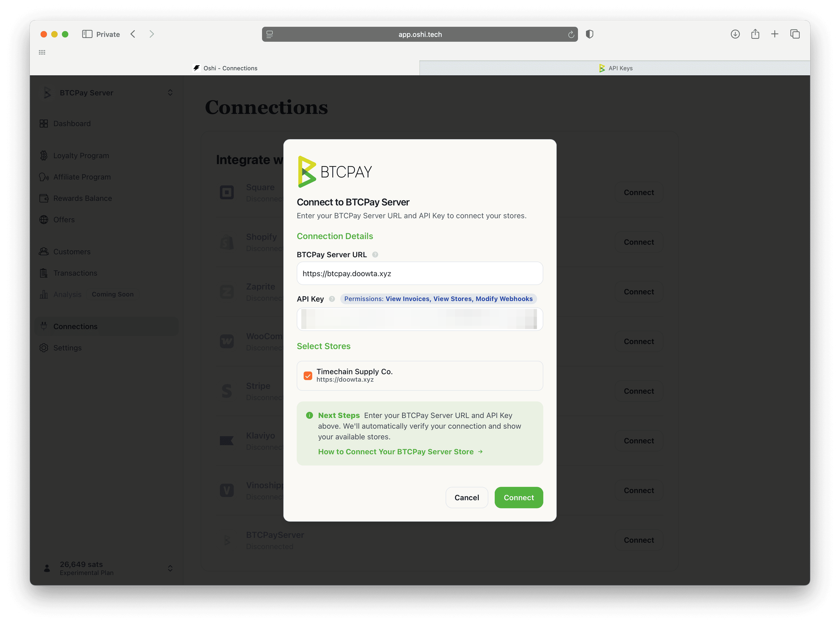The width and height of the screenshot is (840, 625).
Task: Select the Customers sidebar icon
Action: pos(44,251)
